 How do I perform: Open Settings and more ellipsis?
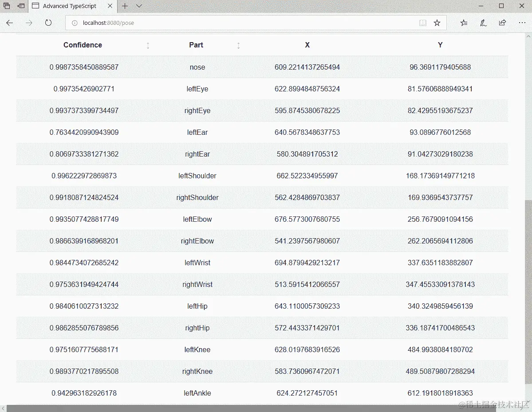522,23
